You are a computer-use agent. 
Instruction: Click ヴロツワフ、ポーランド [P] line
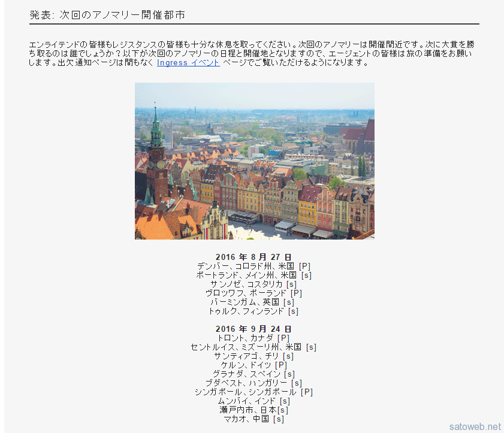tap(253, 293)
